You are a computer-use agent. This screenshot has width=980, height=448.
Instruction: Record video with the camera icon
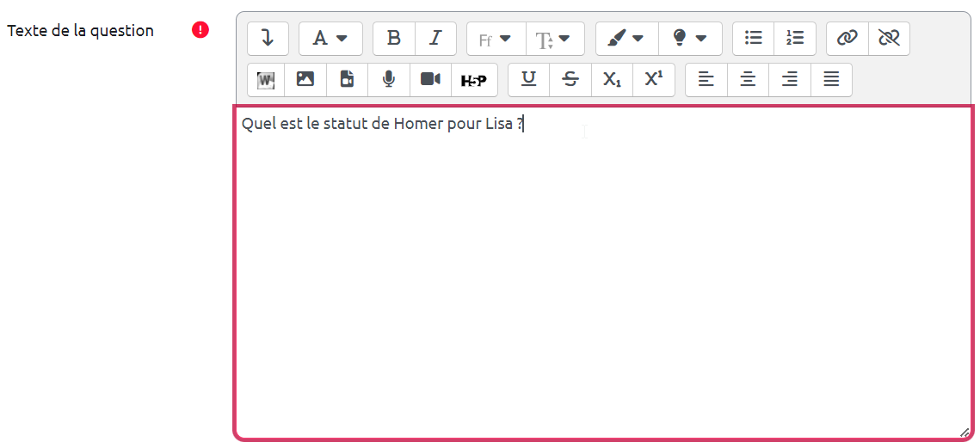tap(430, 80)
